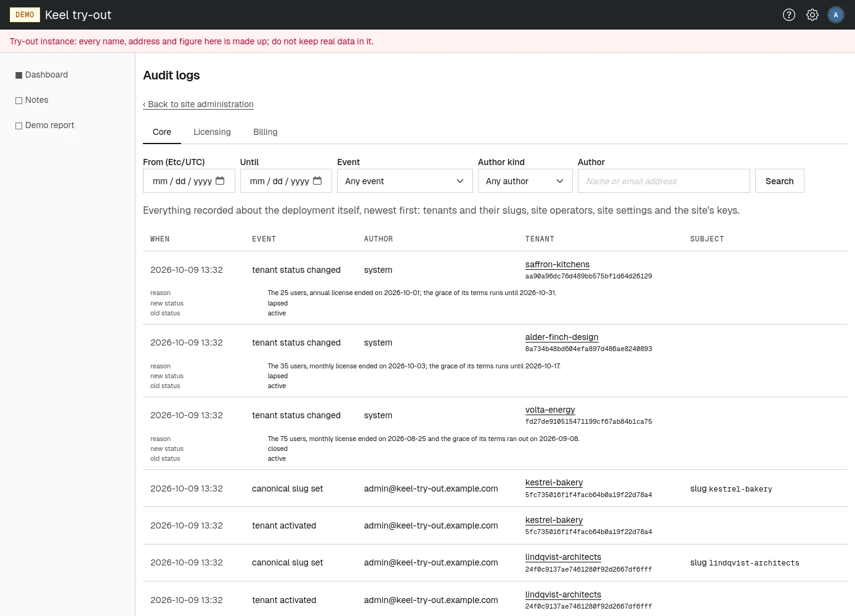The image size is (855, 616).
Task: Click tenant ID fd27de910515471199cf67ab84b1ca75
Action: [588, 422]
